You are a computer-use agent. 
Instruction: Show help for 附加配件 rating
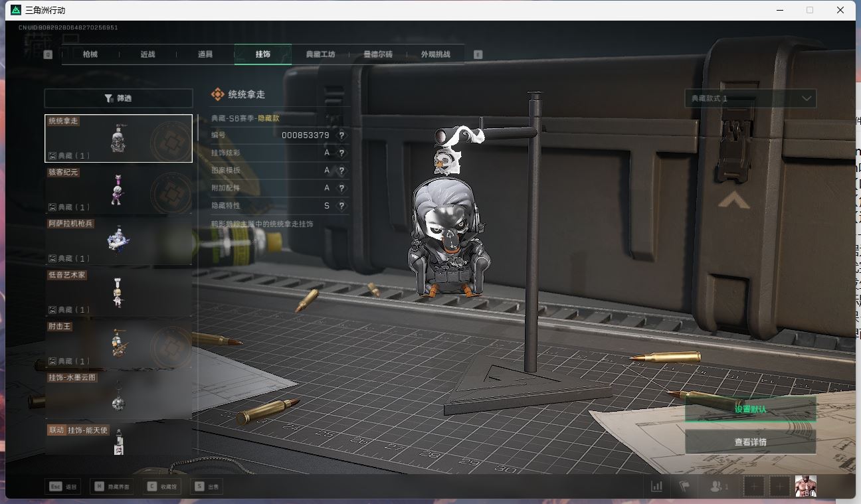click(341, 189)
